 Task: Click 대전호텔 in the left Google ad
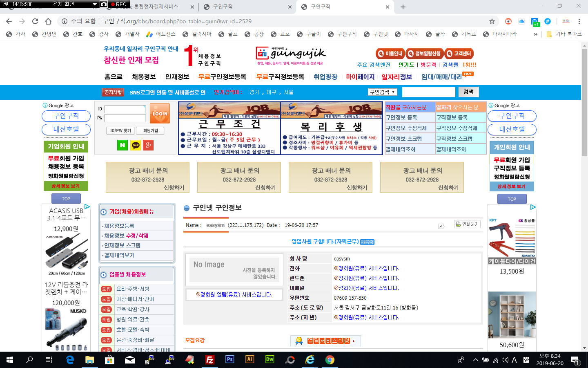click(66, 129)
